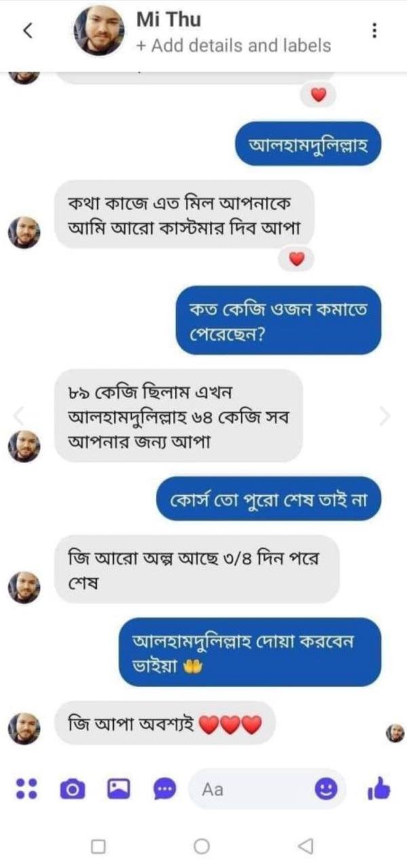The image size is (407, 868).
Task: Open the four-dot apps grid icon
Action: 26,788
